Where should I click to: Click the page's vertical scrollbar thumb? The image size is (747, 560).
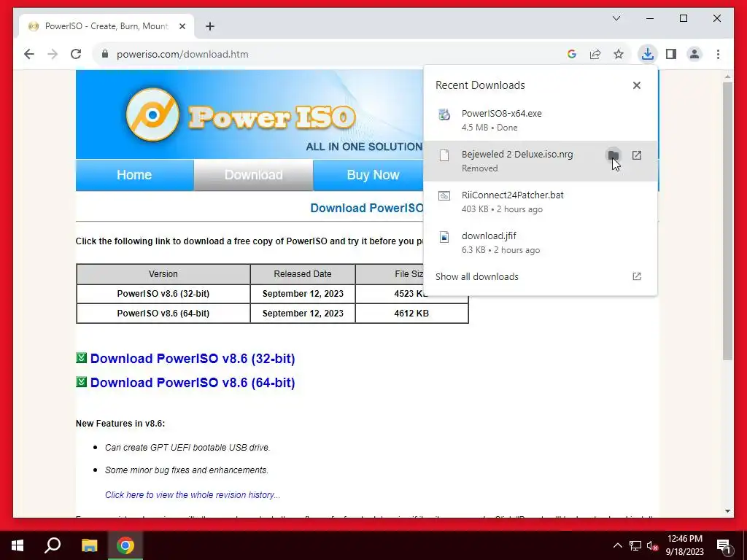[727, 221]
